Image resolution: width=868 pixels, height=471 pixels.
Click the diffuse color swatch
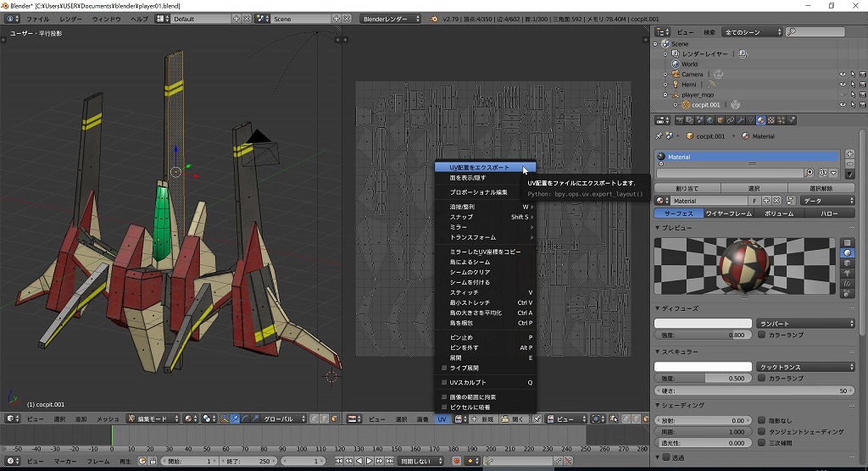pos(702,324)
